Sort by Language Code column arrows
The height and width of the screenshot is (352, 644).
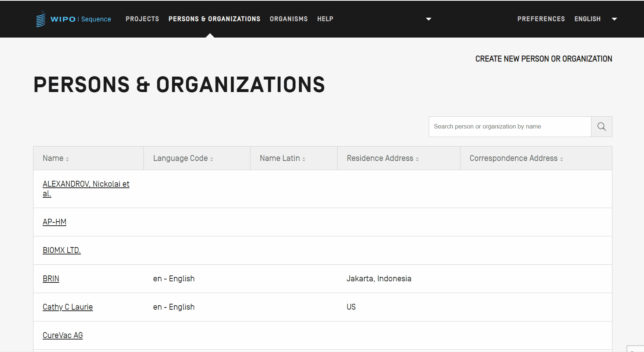[x=212, y=159]
